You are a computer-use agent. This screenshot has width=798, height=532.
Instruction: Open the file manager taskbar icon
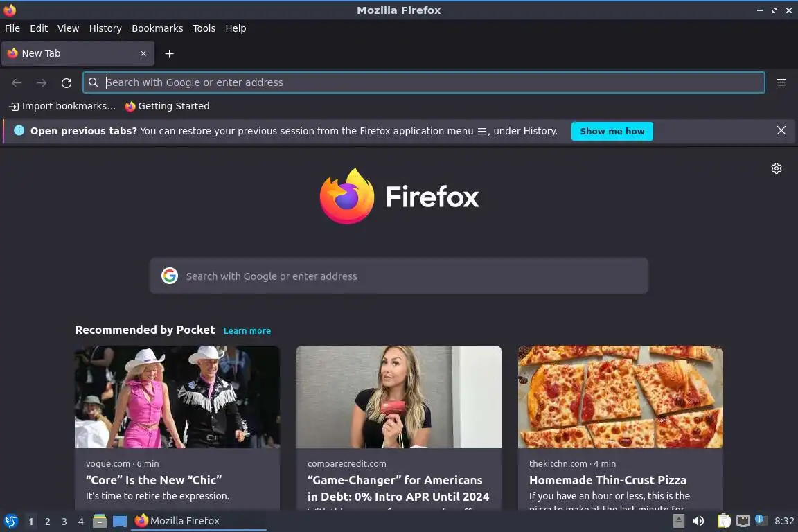point(100,521)
